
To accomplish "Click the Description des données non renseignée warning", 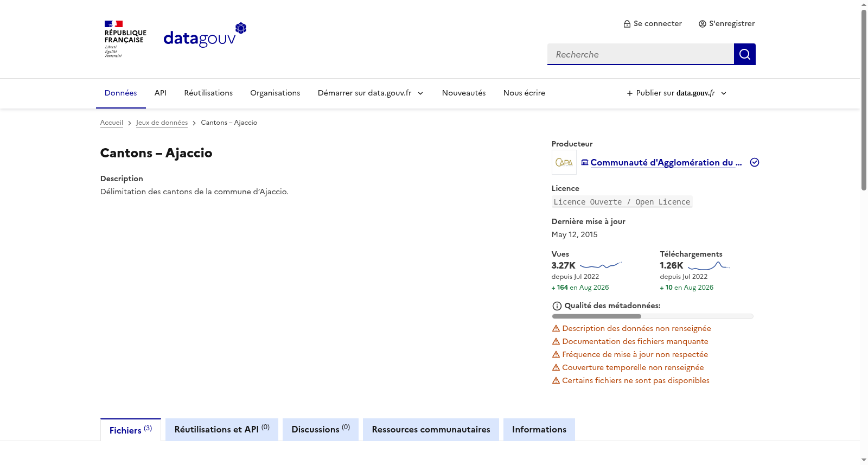I will [631, 328].
